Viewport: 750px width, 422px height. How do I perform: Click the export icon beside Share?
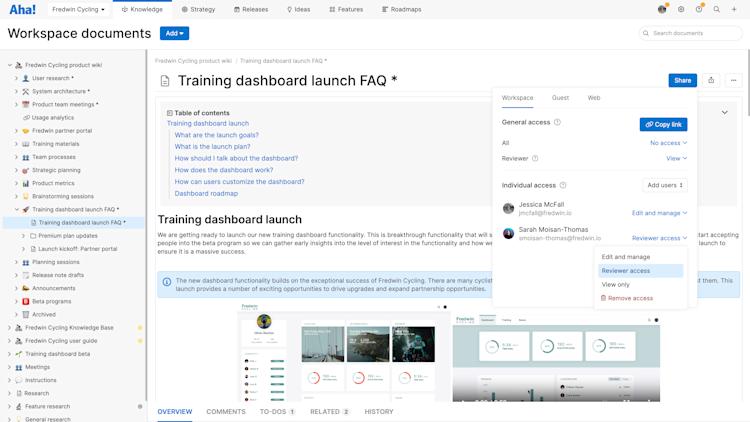click(711, 80)
